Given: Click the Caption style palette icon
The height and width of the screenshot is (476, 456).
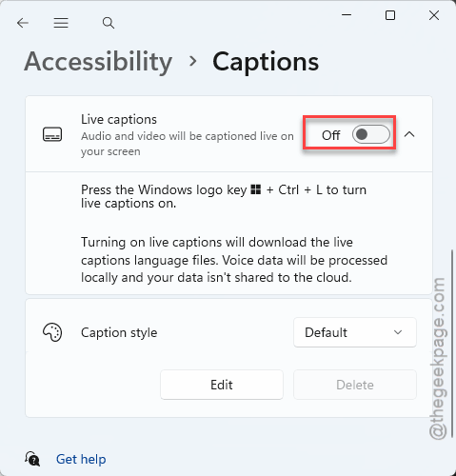Looking at the screenshot, I should [x=52, y=332].
